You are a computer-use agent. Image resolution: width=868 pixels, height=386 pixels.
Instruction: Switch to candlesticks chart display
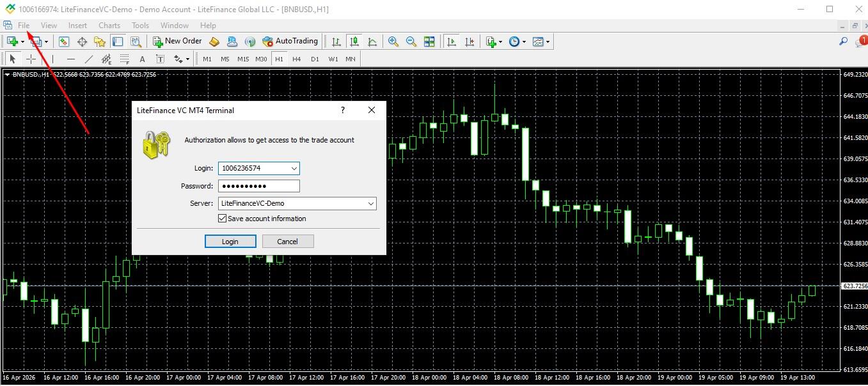[354, 42]
